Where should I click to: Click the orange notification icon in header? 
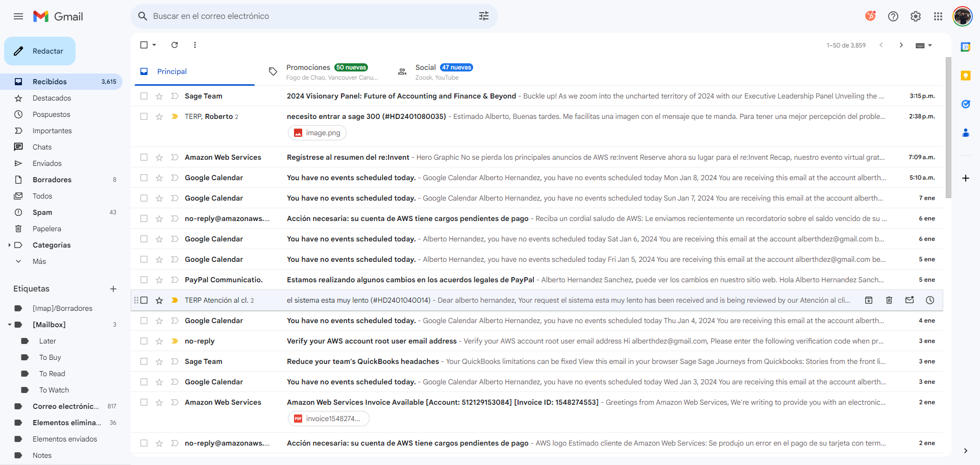tap(871, 16)
